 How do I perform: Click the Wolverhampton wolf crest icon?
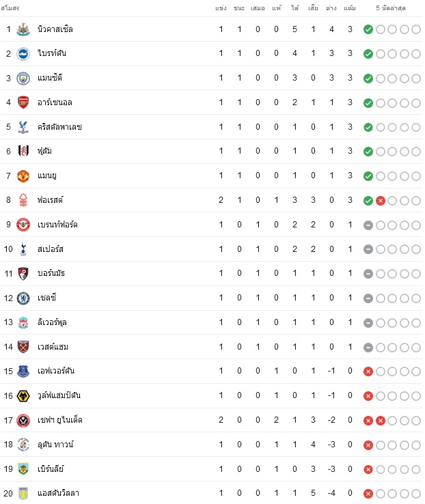click(23, 396)
